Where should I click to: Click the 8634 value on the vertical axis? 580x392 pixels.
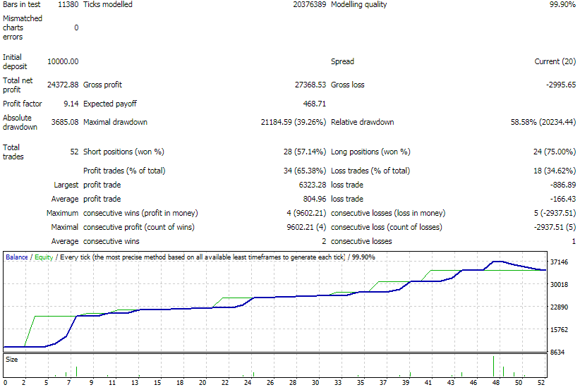(x=559, y=352)
